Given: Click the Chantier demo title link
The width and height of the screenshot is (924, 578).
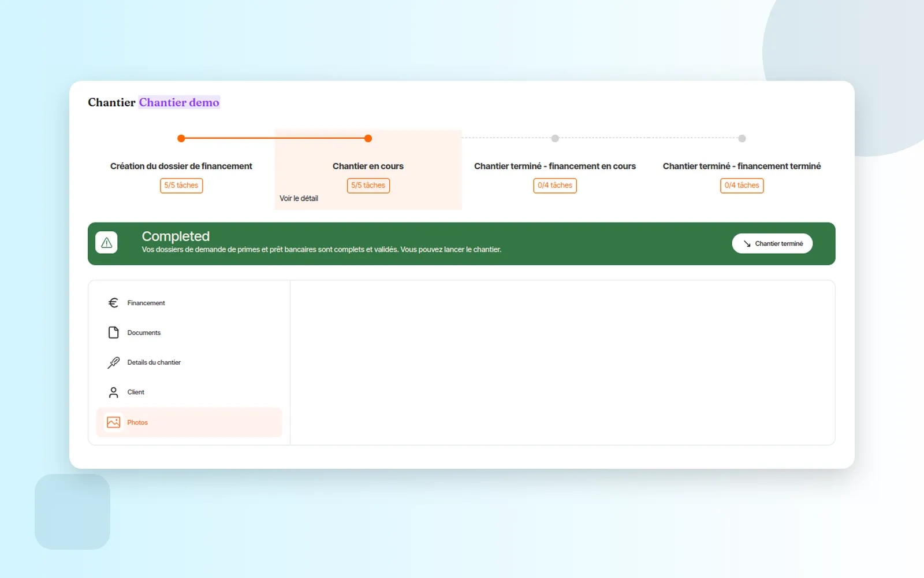Looking at the screenshot, I should coord(179,102).
